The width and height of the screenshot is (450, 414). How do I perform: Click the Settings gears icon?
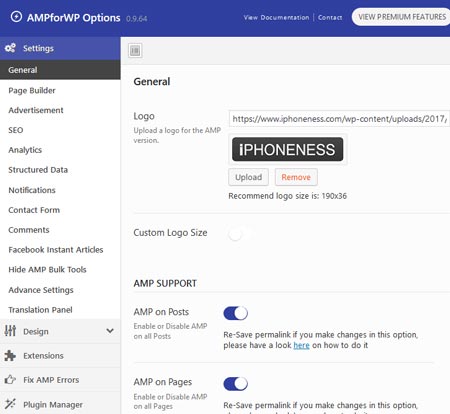pos(10,48)
